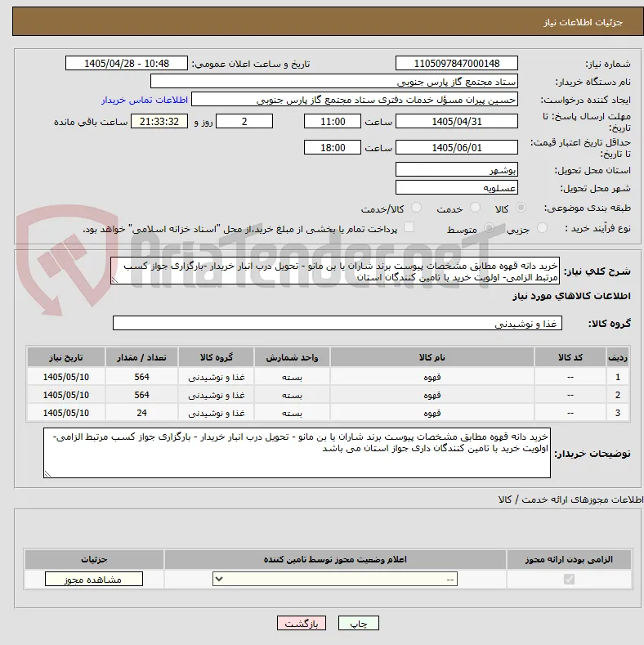This screenshot has height=645, width=644.
Task: Click the جزئیات اطلاعات نیاز page title
Action: pos(583,22)
